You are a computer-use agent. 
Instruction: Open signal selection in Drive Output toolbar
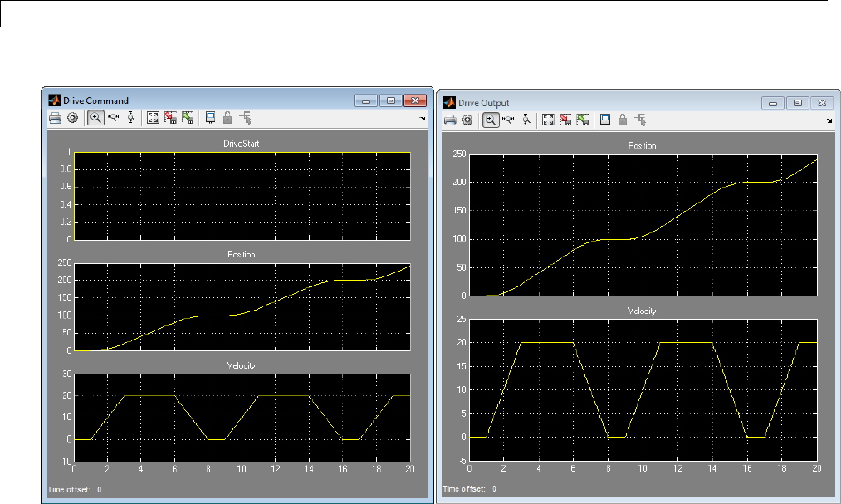click(640, 120)
